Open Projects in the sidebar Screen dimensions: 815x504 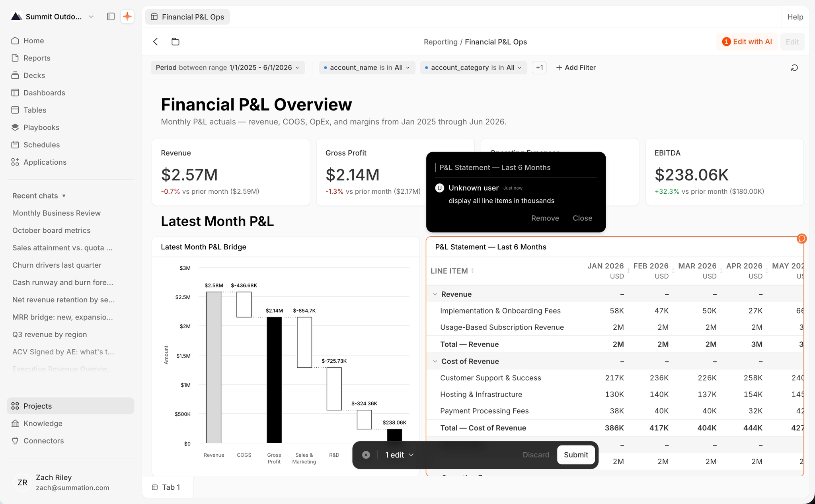point(71,406)
